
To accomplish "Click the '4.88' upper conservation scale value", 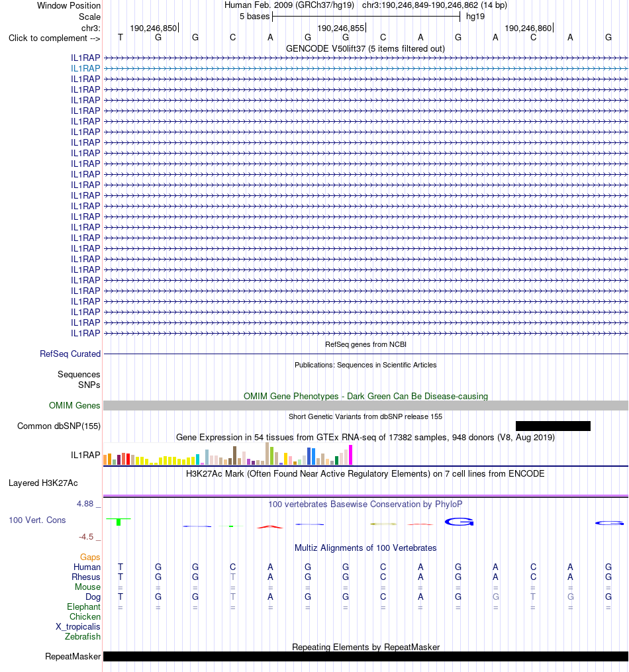I will pos(85,504).
